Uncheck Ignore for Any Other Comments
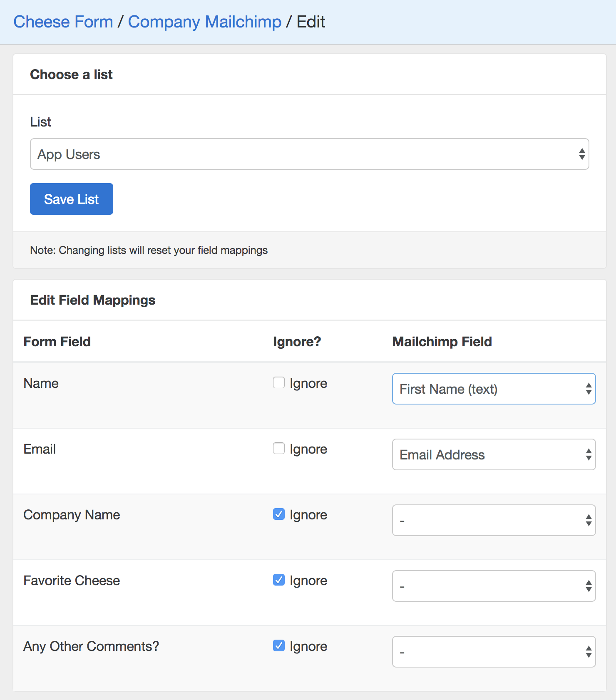This screenshot has height=700, width=616. (x=279, y=645)
